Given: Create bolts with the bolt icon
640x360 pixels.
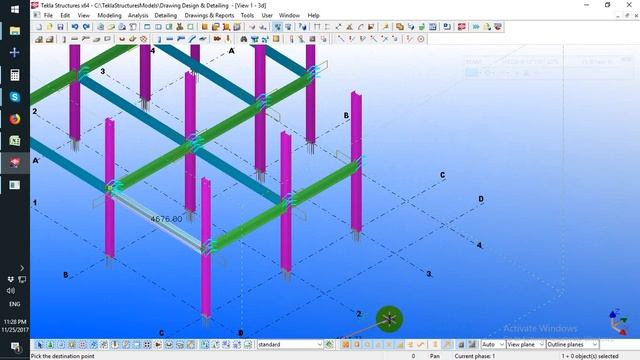Looking at the screenshot, I should click(217, 39).
